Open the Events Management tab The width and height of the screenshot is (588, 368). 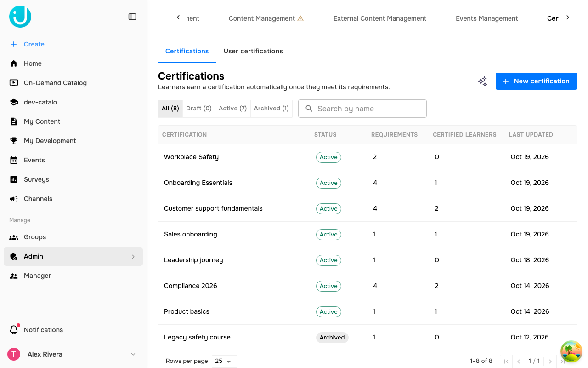[487, 18]
